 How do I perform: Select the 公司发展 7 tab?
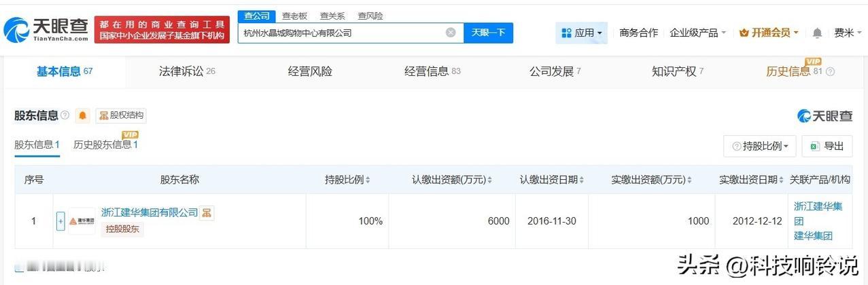(x=555, y=71)
